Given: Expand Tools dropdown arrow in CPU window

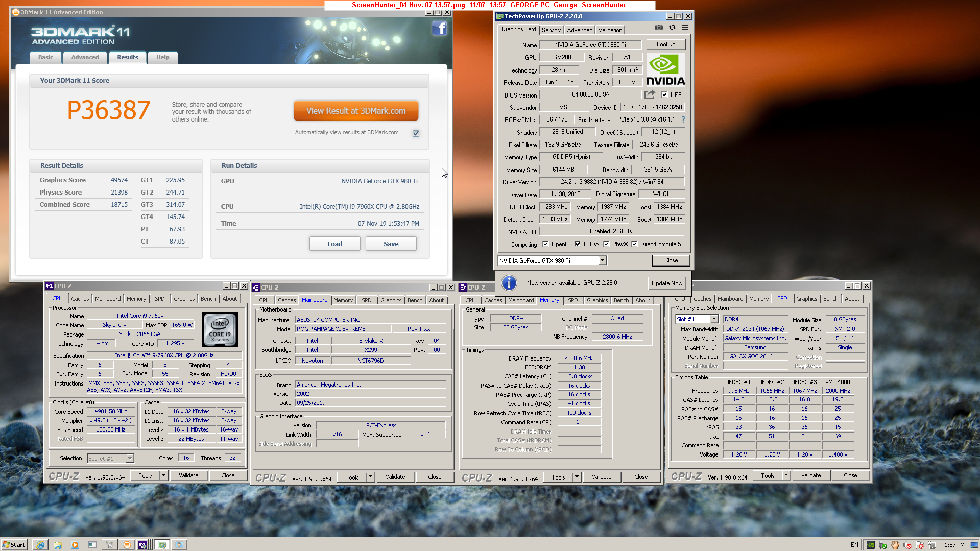Looking at the screenshot, I should (163, 475).
